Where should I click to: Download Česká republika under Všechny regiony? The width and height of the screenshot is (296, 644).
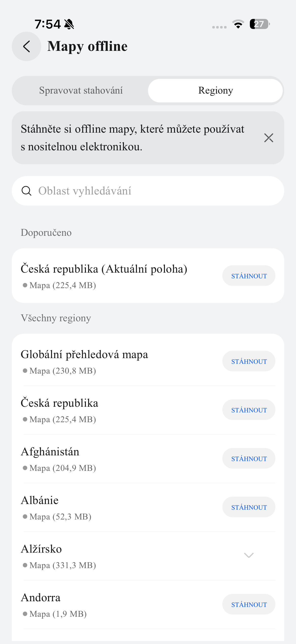[249, 410]
